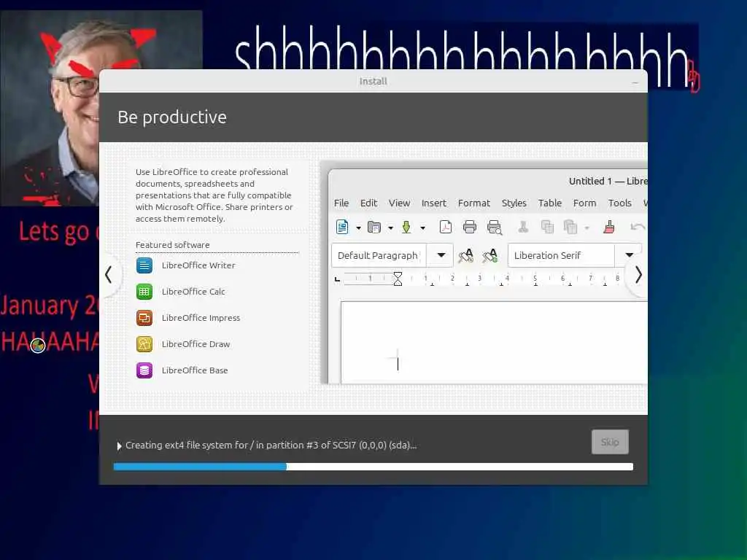Click the LibreOffice Draw icon

coord(144,344)
